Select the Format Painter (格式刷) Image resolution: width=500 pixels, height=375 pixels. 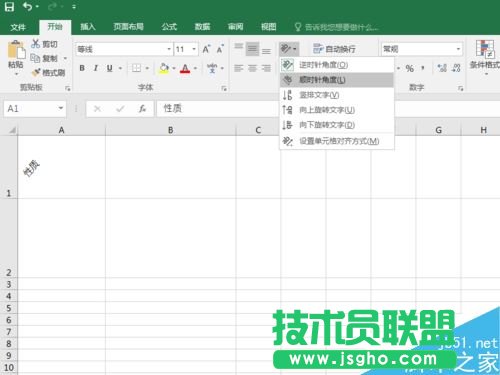pos(49,72)
